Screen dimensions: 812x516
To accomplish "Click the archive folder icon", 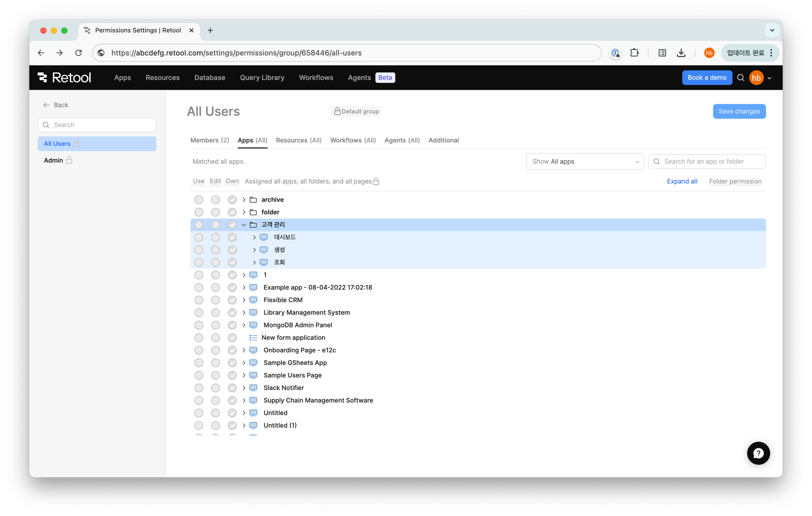I will point(253,200).
